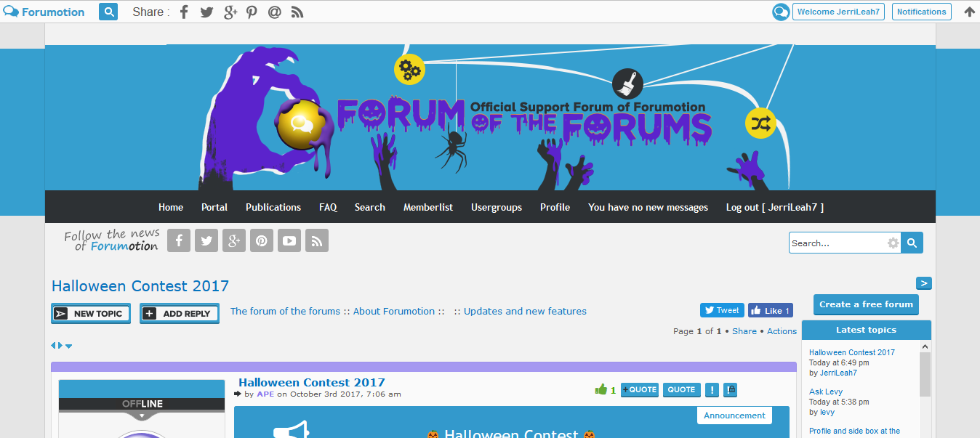Open the Welcome JerriLeah7 menu
This screenshot has height=438, width=980.
point(838,12)
